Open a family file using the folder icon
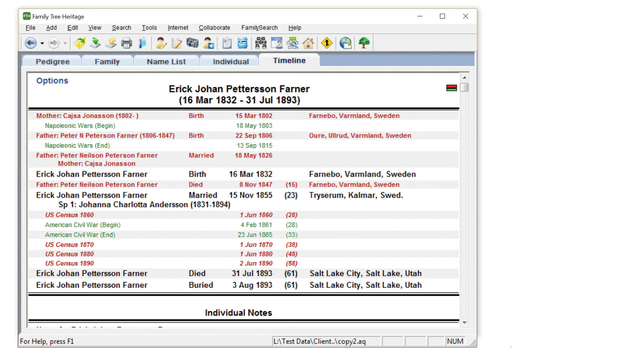641x364 pixels. tap(79, 43)
